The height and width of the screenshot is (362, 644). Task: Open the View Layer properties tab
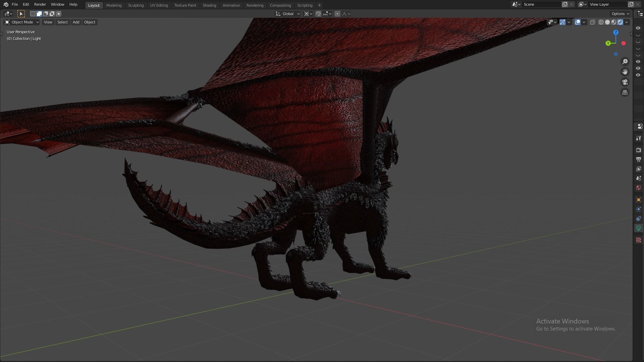coord(639,169)
